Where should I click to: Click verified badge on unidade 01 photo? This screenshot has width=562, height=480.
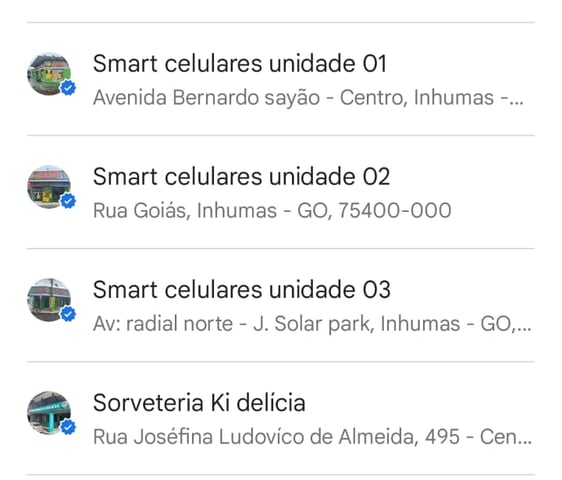pos(68,88)
